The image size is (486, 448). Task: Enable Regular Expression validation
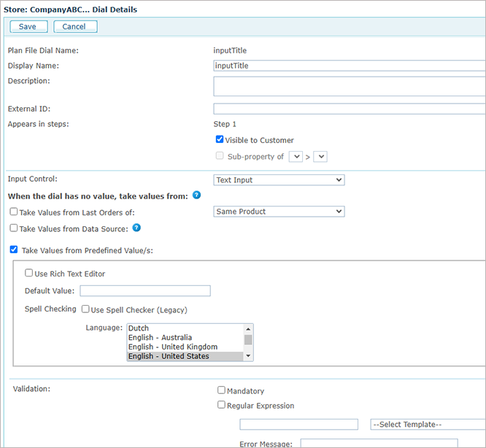point(221,405)
